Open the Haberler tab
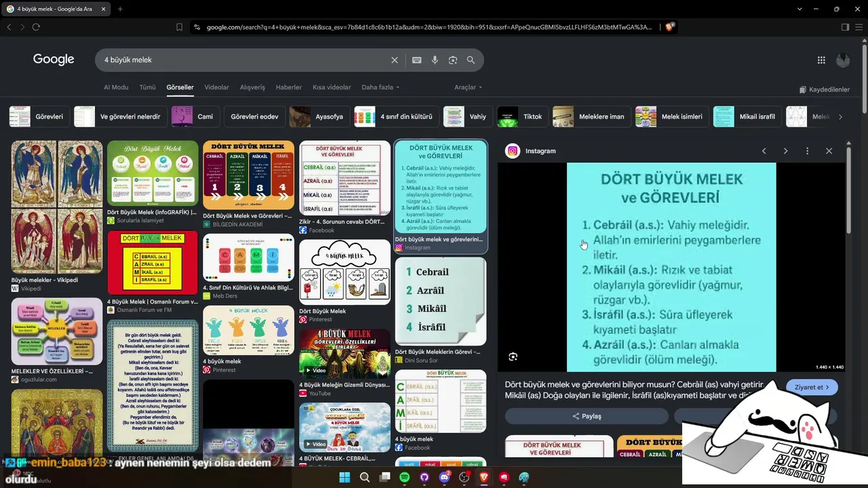Screen dimensions: 868x488 click(289, 87)
